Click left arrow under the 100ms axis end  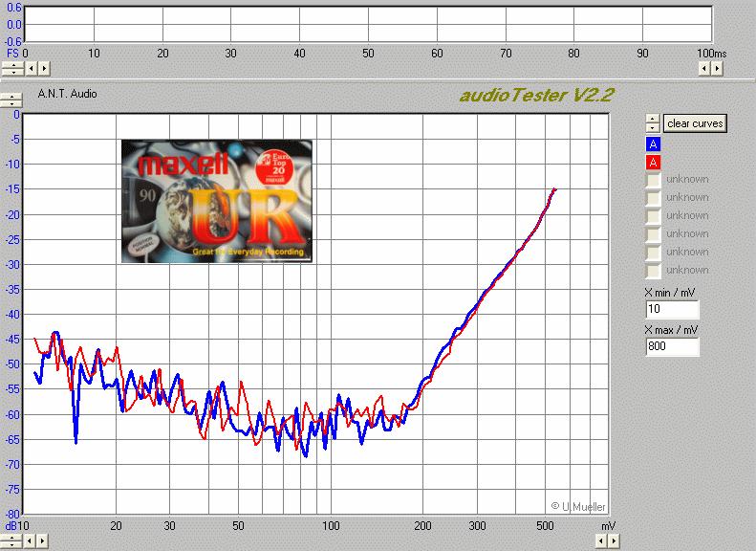[x=704, y=68]
